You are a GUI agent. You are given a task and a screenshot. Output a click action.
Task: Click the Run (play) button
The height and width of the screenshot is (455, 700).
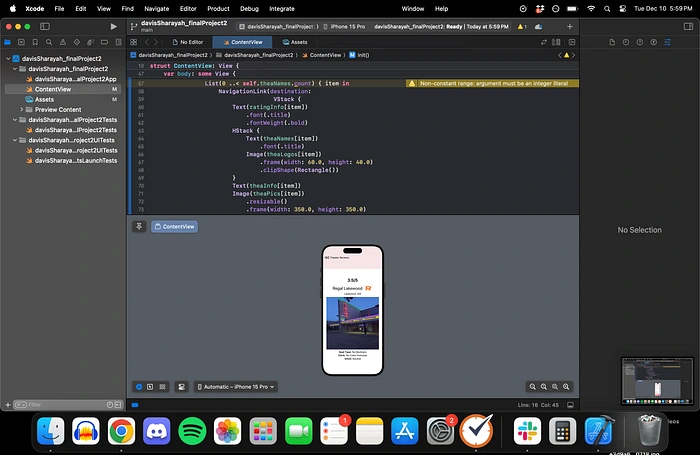tap(112, 26)
